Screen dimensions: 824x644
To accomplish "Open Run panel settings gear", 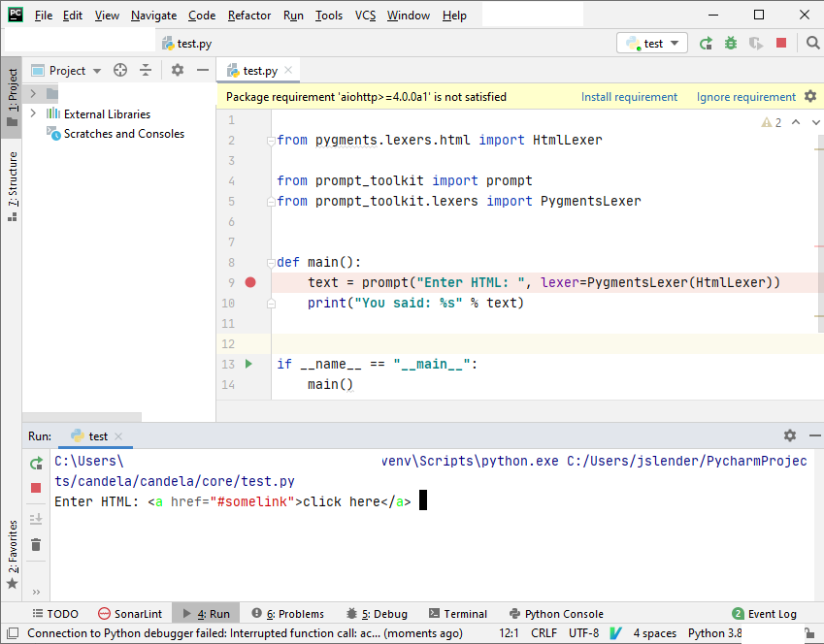I will tap(790, 435).
